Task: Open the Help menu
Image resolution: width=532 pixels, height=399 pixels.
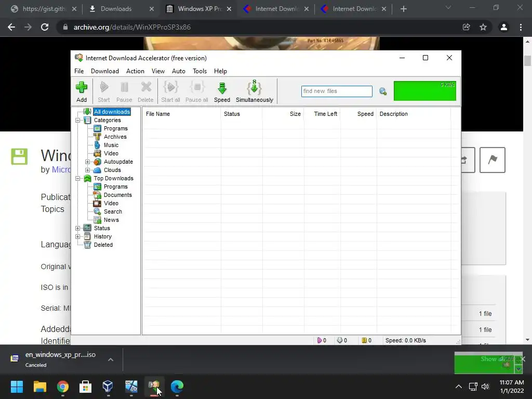Action: pyautogui.click(x=220, y=71)
